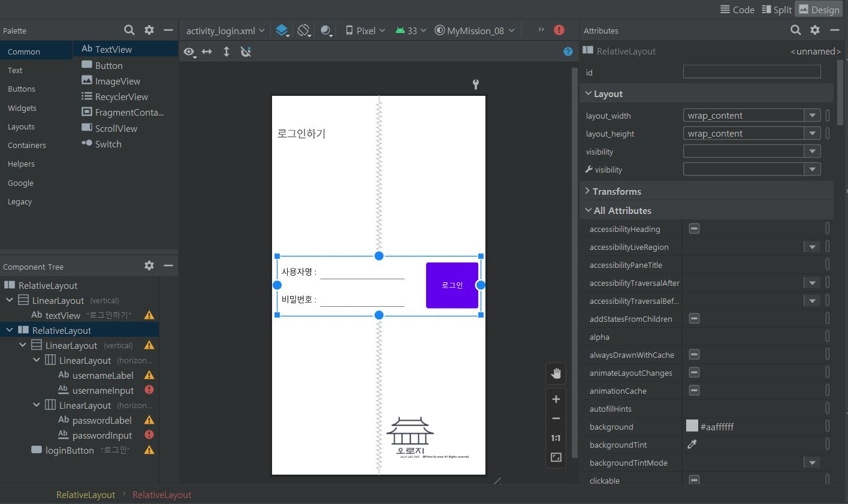
Task: Open API level 33 selector
Action: 411,31
